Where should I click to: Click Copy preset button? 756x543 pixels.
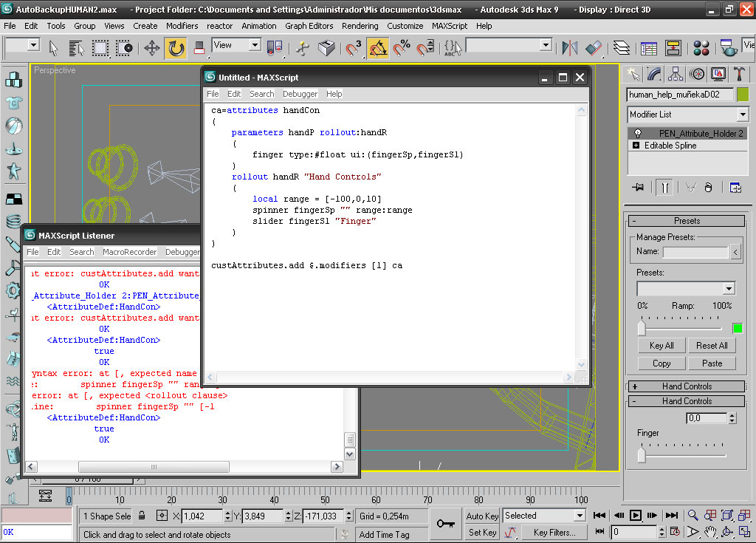click(661, 363)
